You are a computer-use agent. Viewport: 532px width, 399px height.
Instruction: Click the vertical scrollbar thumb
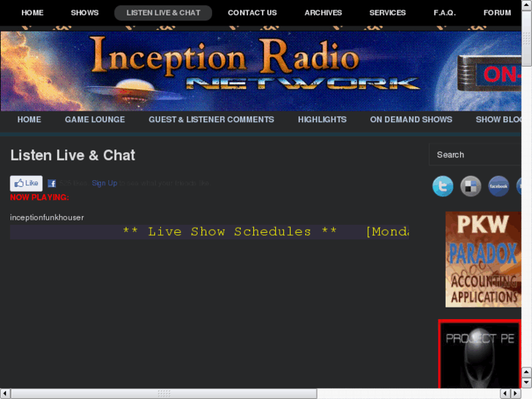pos(527,39)
